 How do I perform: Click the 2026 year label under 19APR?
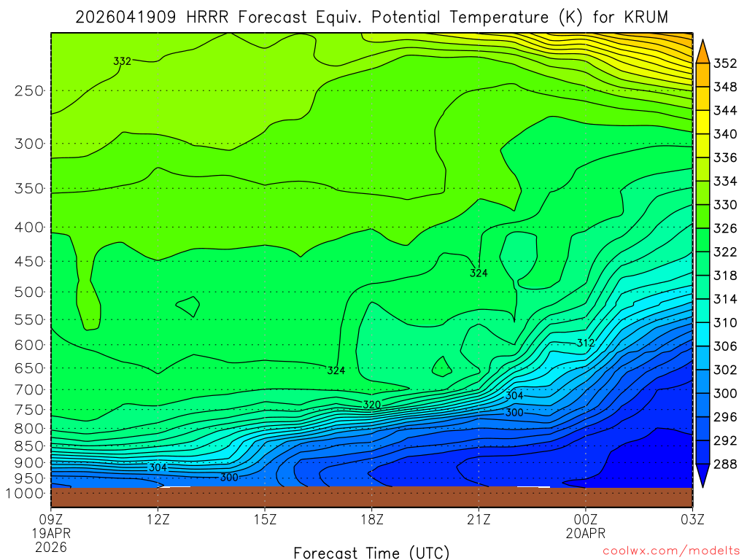click(51, 547)
